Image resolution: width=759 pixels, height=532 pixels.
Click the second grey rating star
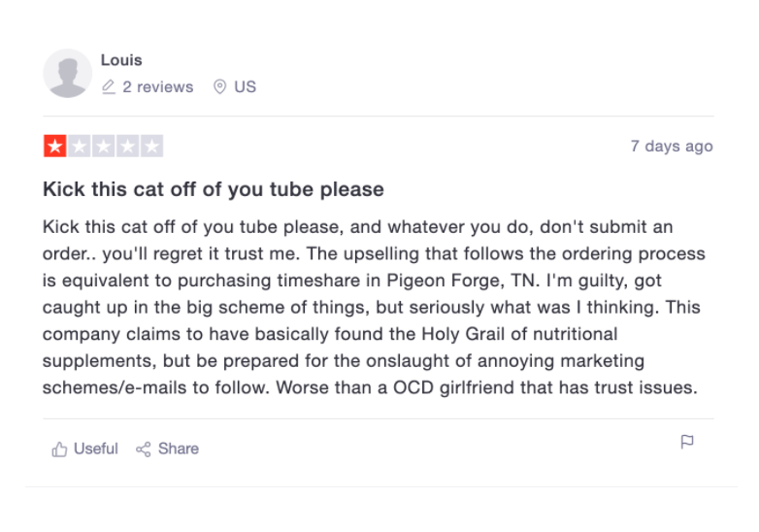click(x=79, y=147)
